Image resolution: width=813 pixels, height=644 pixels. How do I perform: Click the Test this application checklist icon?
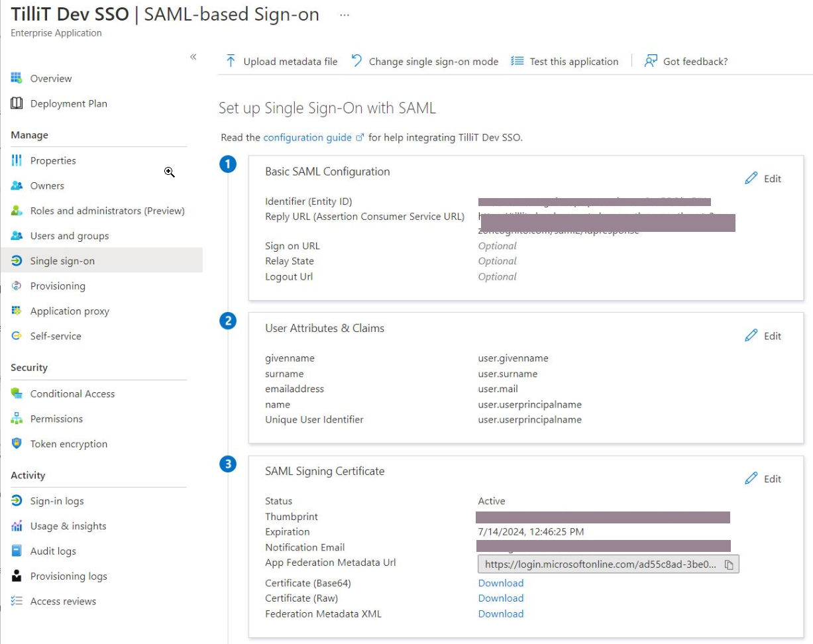pos(517,62)
